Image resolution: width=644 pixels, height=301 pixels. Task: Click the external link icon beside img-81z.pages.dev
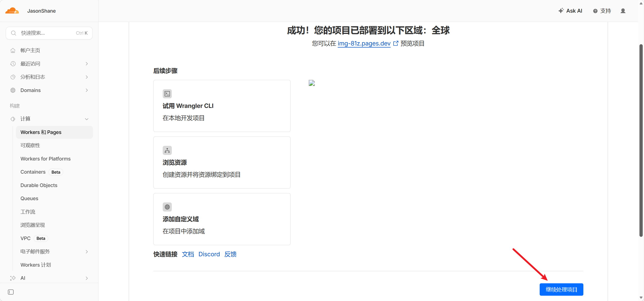coord(396,43)
